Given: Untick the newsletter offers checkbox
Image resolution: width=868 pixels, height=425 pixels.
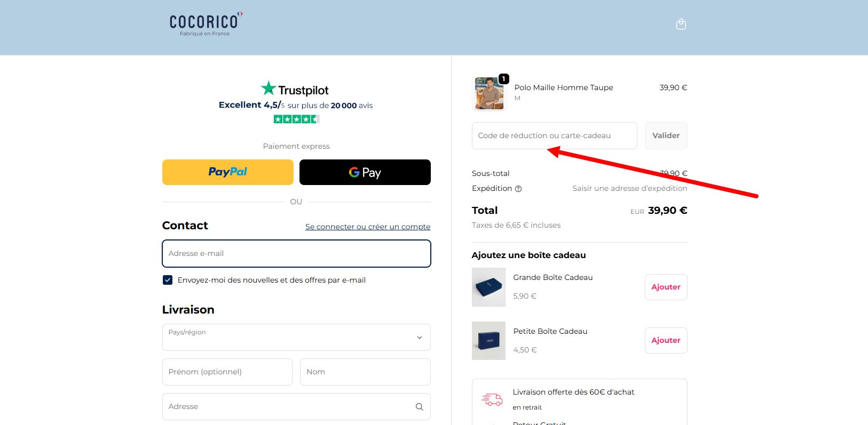Looking at the screenshot, I should pyautogui.click(x=168, y=280).
